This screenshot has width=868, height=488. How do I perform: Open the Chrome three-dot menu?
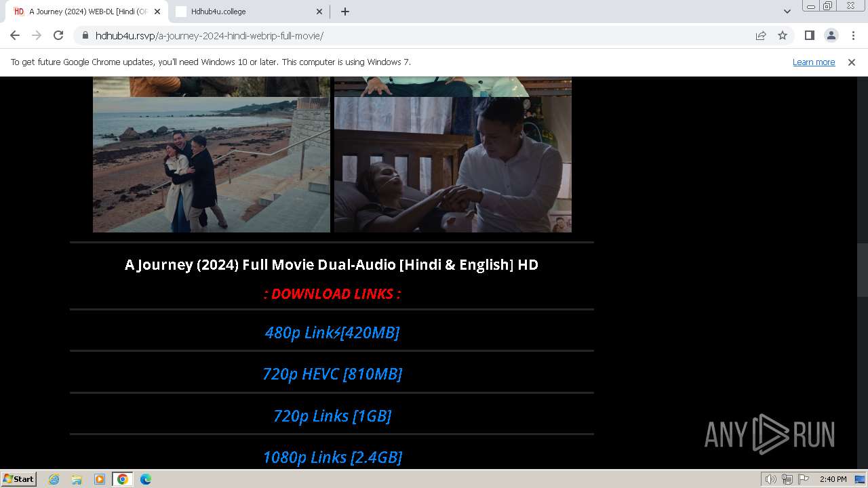853,35
